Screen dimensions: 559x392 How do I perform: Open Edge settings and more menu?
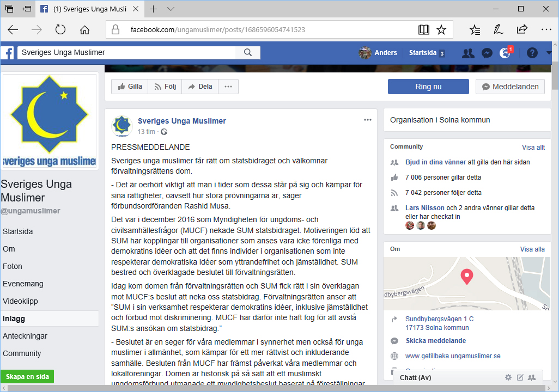(546, 29)
